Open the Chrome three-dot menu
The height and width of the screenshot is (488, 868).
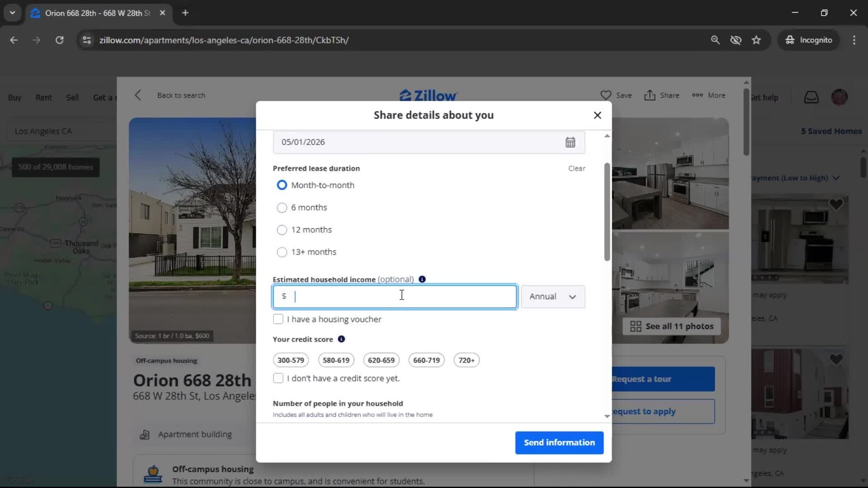(854, 40)
